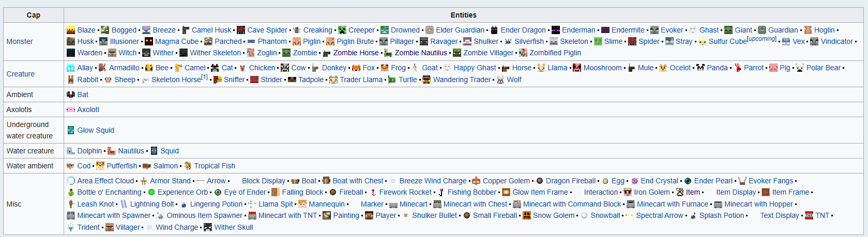Click the Strider icon
The image size is (868, 237).
pos(254,80)
